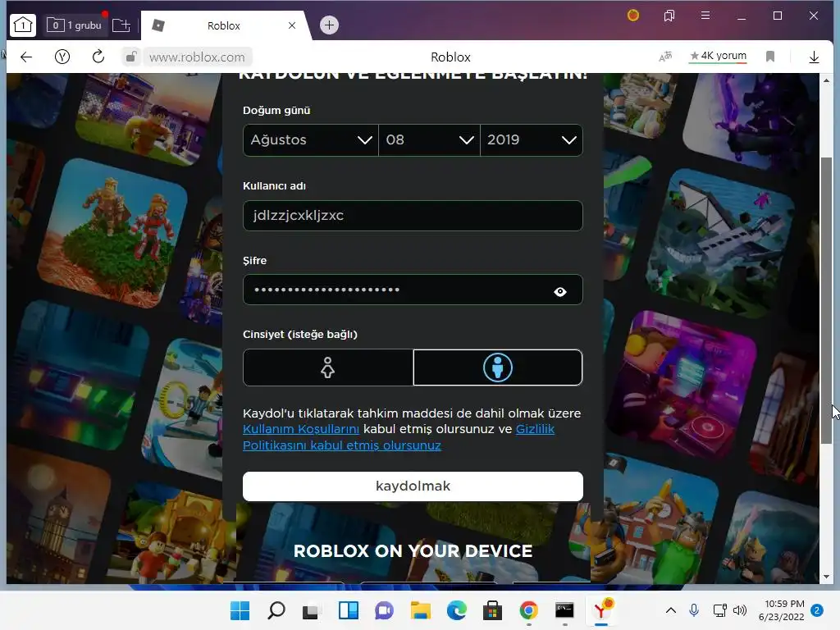Open the clock showing 10:59 PM
This screenshot has width=840, height=630.
tap(781, 610)
